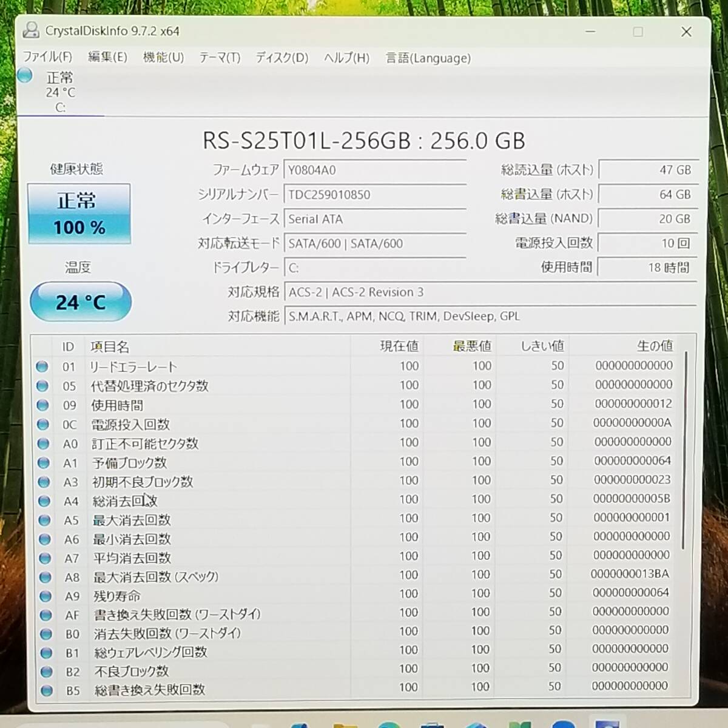Click the 正常 100 % health status button
The height and width of the screenshot is (728, 728).
[x=79, y=214]
